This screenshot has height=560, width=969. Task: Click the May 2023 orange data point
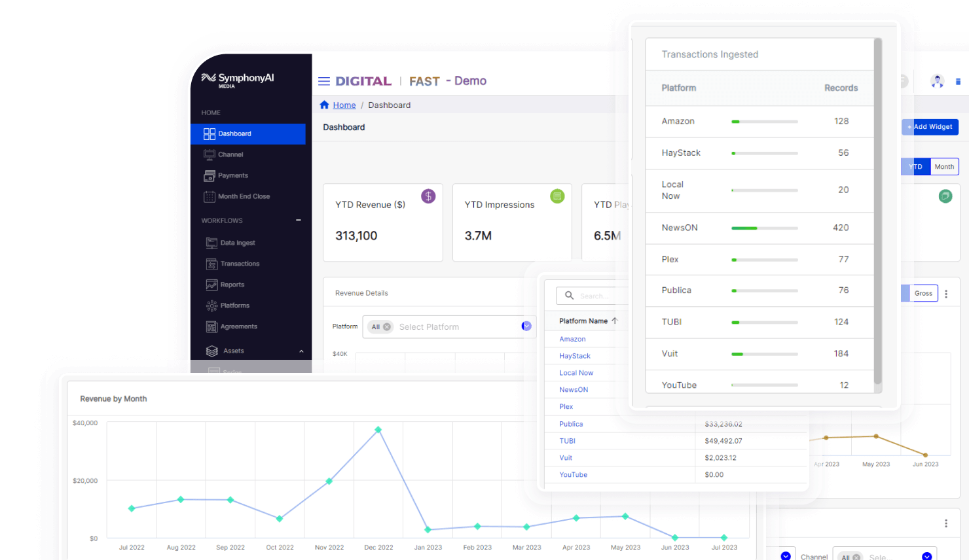point(876,436)
